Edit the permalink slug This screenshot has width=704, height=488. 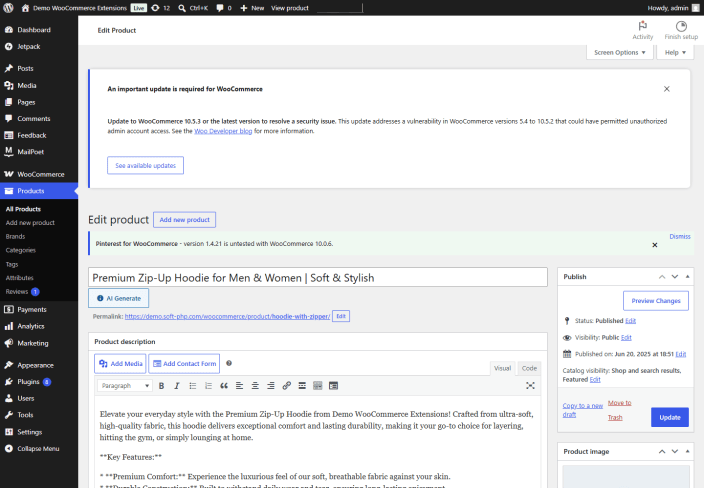coord(341,316)
